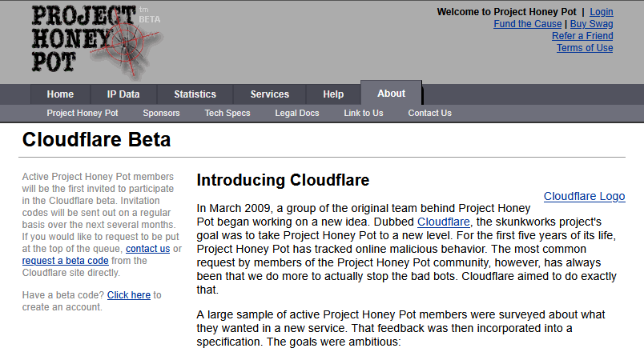This screenshot has height=356, width=644.
Task: Open the Help tab
Action: [333, 94]
